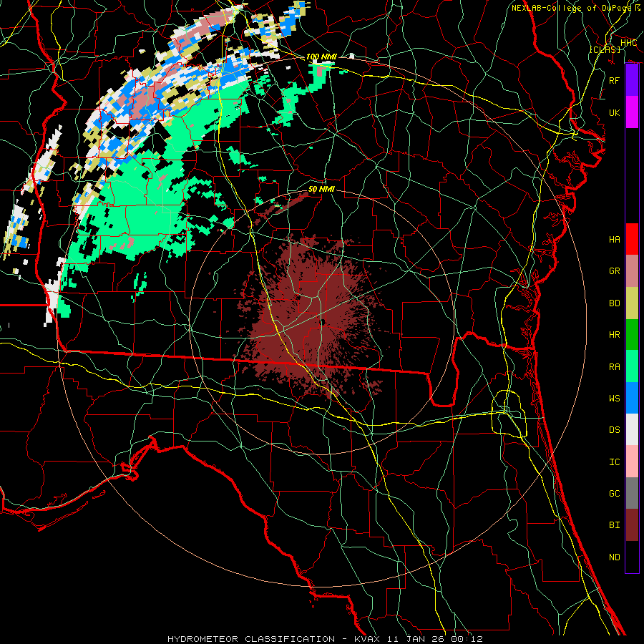Click the 50 NMI range ring label
Image resolution: width=644 pixels, height=644 pixels.
pos(321,189)
